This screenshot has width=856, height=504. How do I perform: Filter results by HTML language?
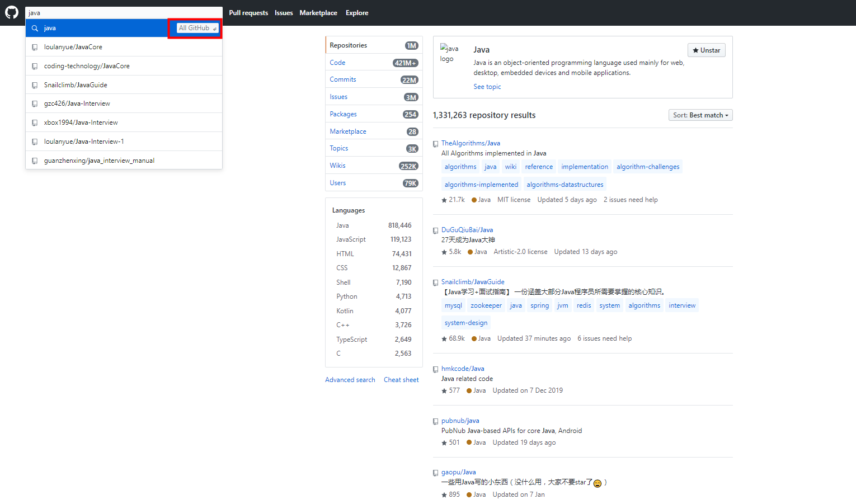click(374, 254)
